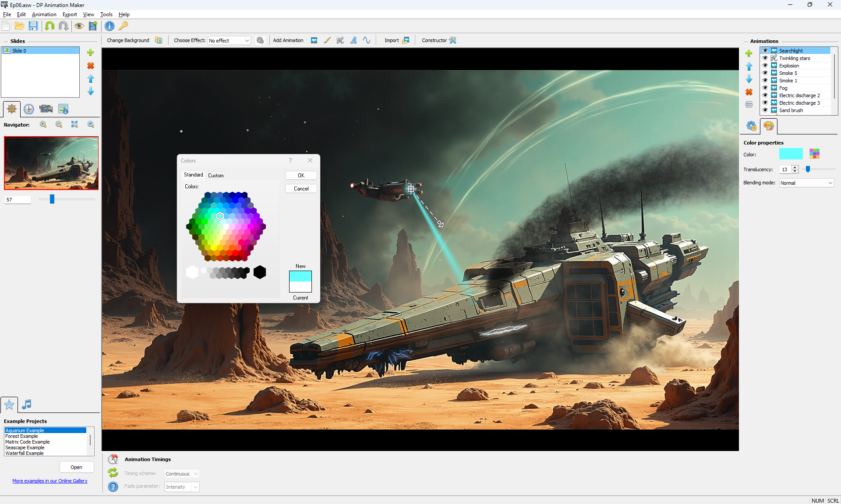Move selected animation down with arrow
This screenshot has width=841, height=504.
(749, 79)
